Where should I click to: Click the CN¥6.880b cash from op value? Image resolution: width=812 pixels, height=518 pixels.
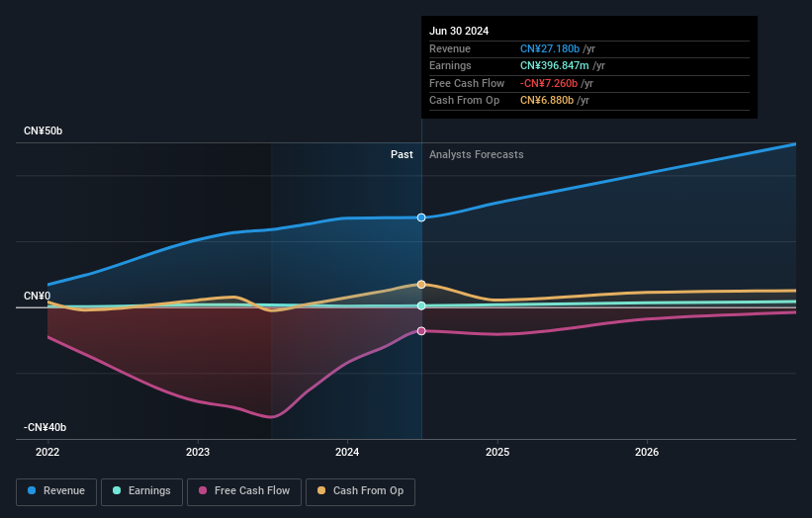pyautogui.click(x=547, y=101)
